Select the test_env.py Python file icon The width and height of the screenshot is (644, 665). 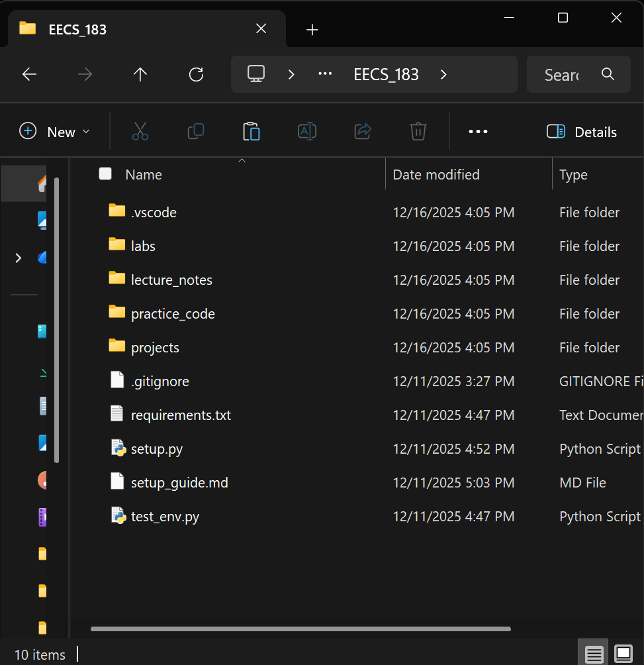pos(118,516)
